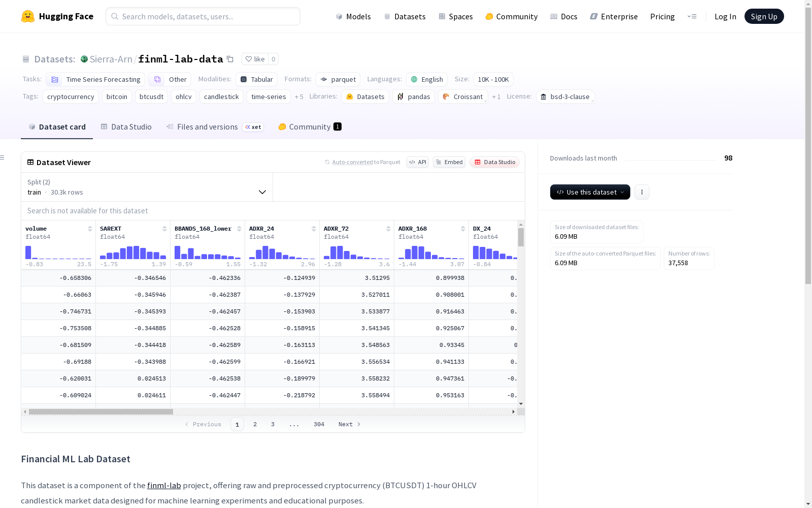Go to Datasets in the top navigation
This screenshot has width=812, height=508.
point(404,16)
